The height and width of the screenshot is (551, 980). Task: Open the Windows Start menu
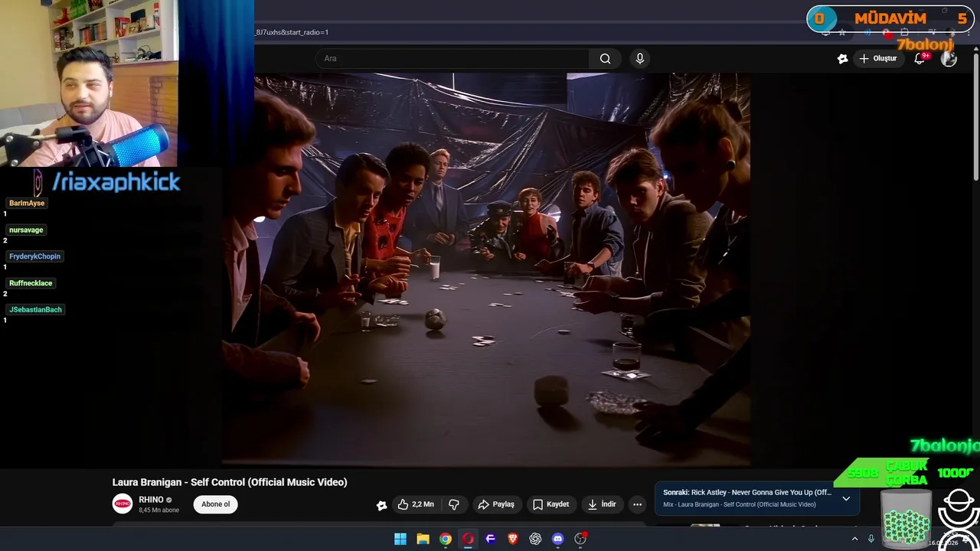pos(400,539)
